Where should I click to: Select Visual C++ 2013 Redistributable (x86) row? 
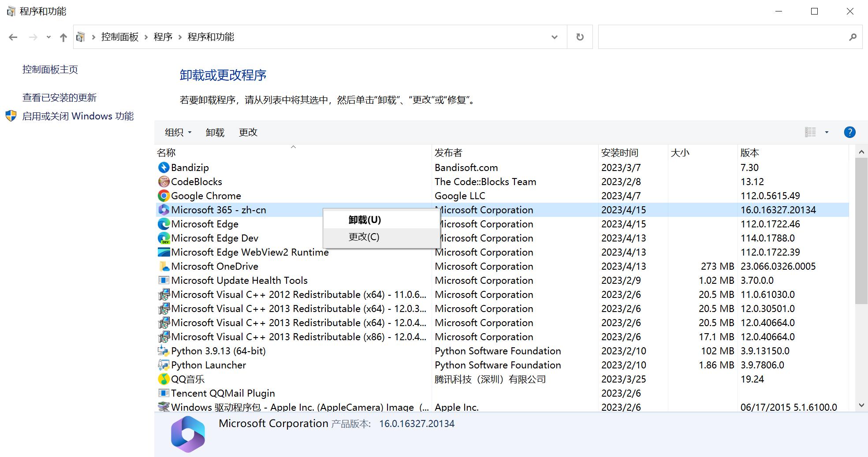pos(503,337)
